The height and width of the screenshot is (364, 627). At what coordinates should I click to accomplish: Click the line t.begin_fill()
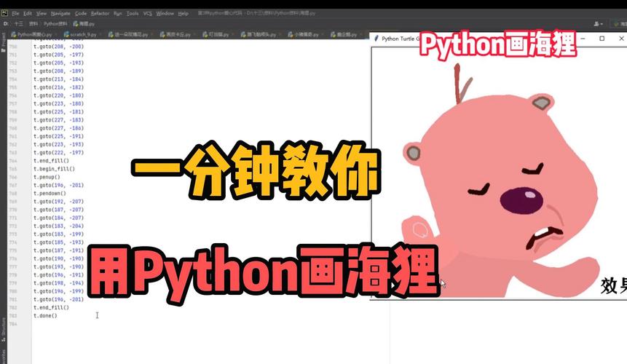[54, 169]
